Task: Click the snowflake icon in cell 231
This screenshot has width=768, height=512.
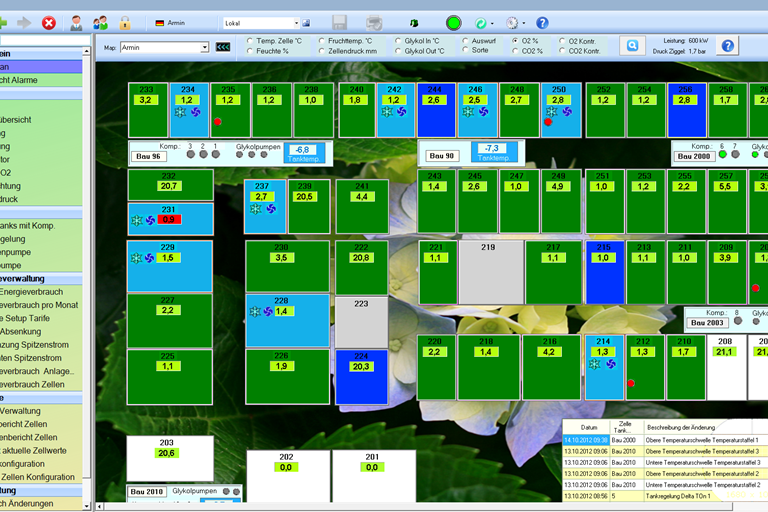Action: point(137,220)
